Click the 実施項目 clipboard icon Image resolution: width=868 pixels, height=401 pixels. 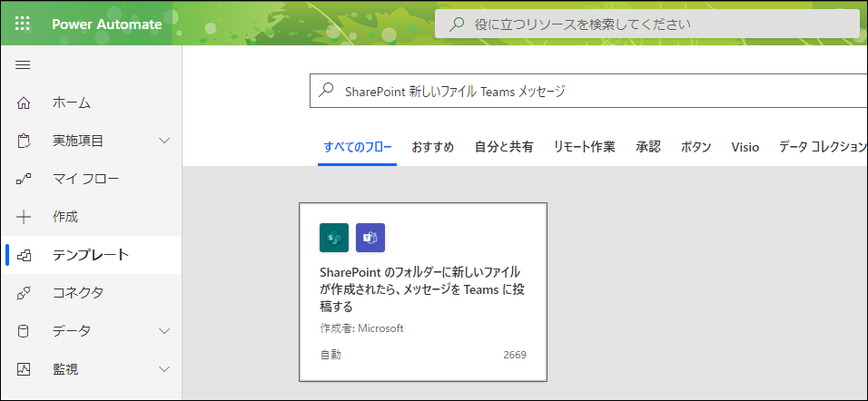pos(24,141)
